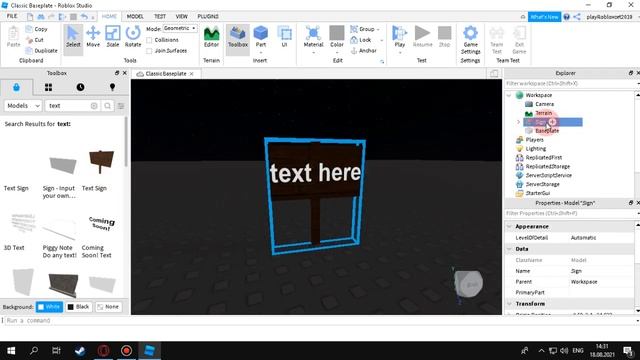This screenshot has height=360, width=640.
Task: Group the selected objects
Action: (363, 29)
